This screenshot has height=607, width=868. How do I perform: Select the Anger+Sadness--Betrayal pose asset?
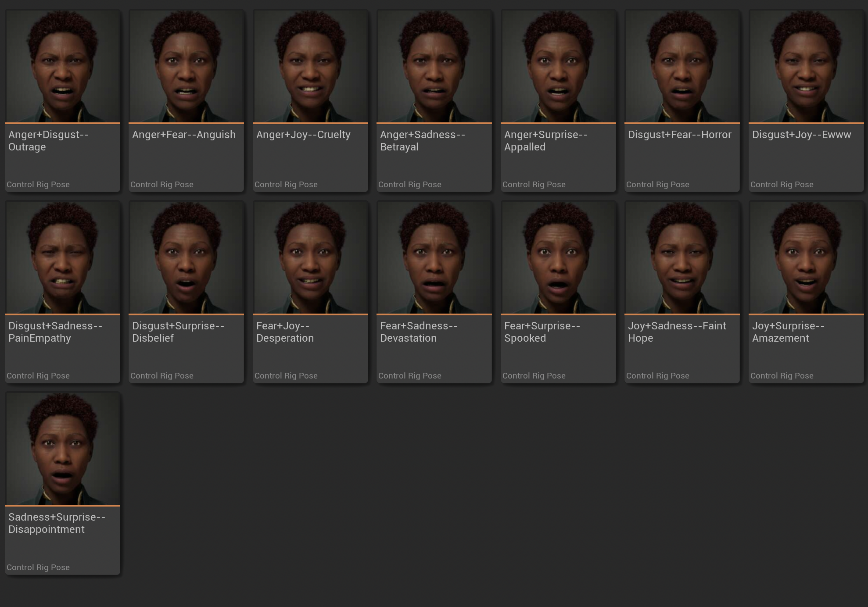coord(434,66)
